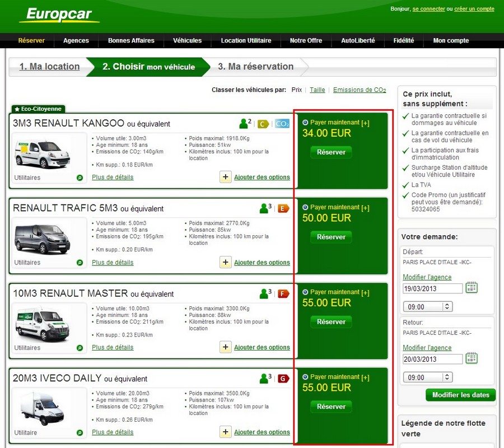Click the Modifier les dates button
Screen dimensions: 504x448
coord(461,395)
